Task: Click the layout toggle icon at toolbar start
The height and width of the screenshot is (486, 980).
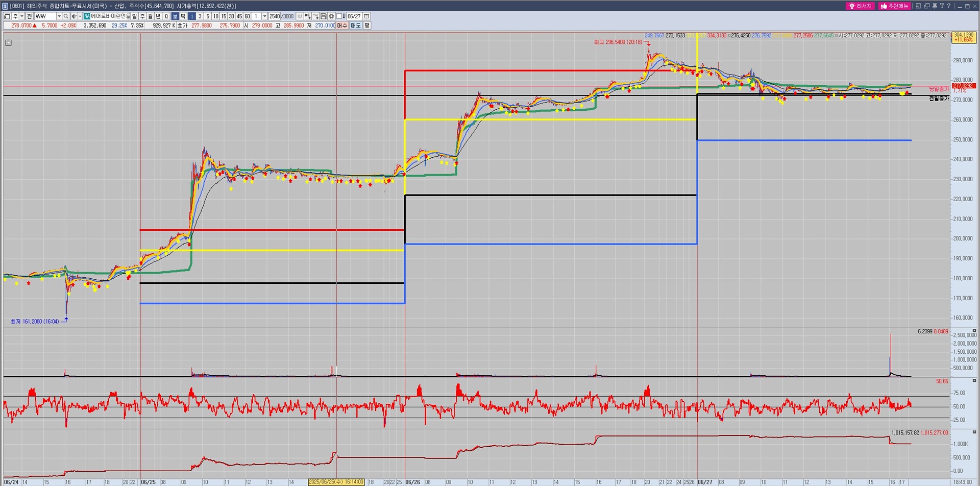Action: point(7,16)
